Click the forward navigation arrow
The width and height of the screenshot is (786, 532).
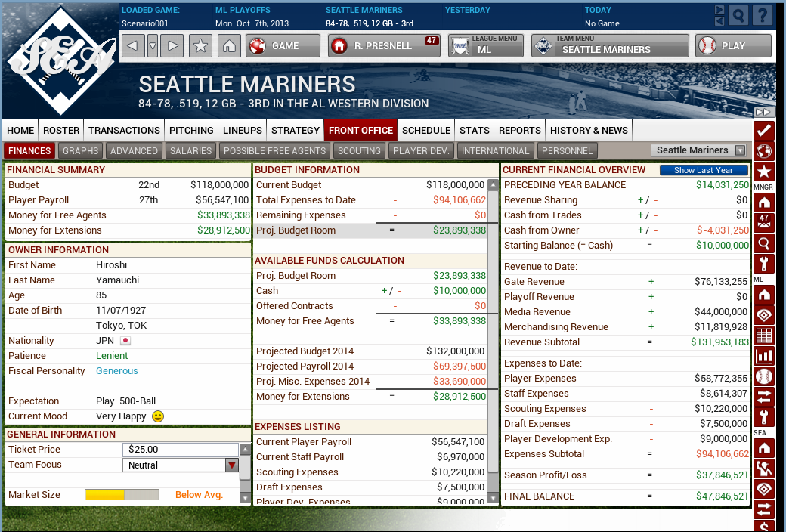[173, 46]
